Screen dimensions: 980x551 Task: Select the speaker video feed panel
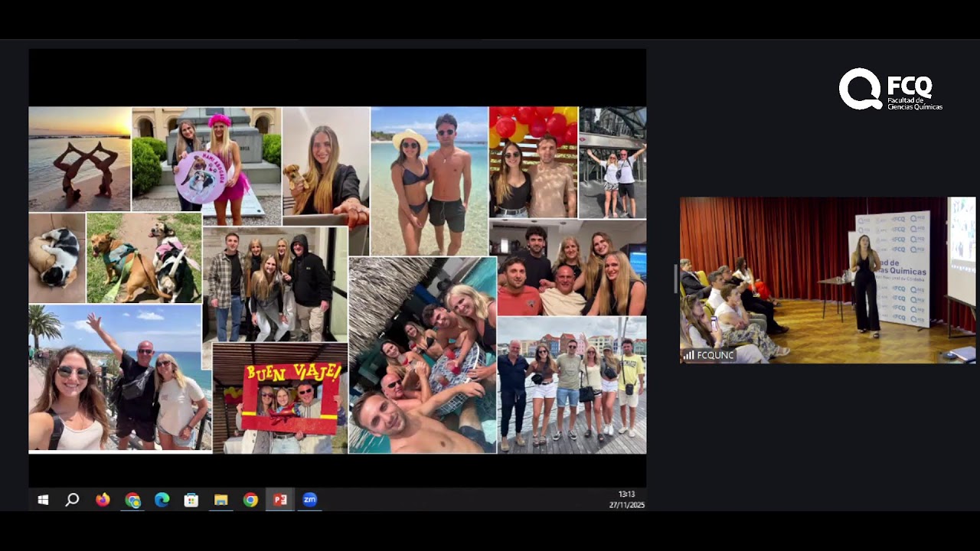(828, 280)
